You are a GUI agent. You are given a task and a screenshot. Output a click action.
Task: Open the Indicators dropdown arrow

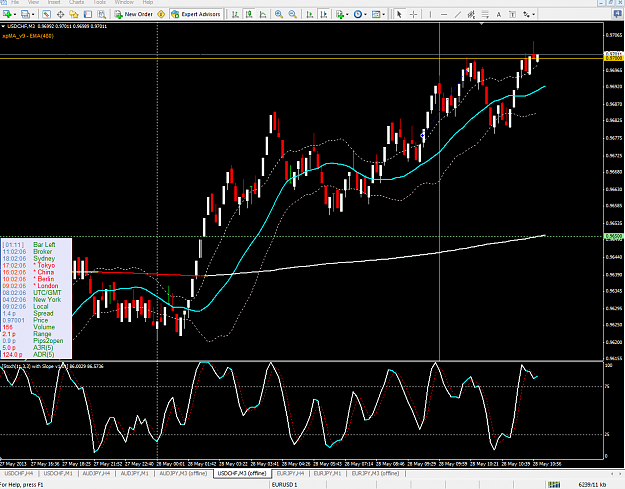347,15
